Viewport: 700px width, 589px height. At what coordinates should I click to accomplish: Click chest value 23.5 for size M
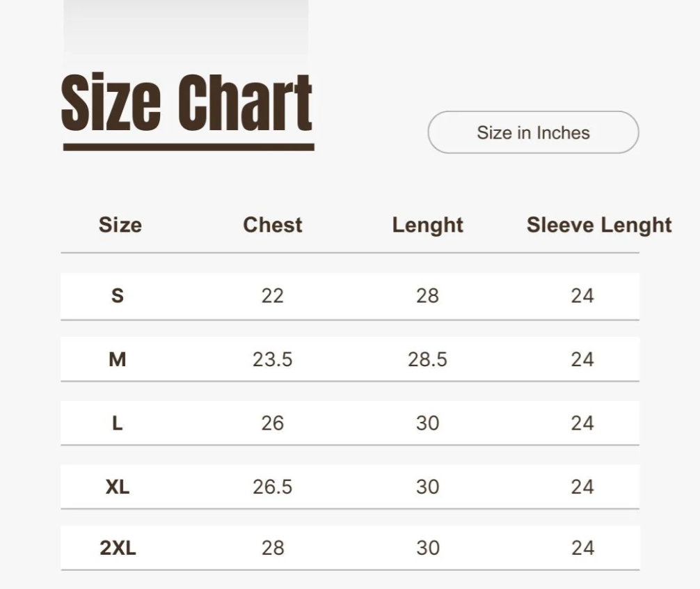coord(273,359)
